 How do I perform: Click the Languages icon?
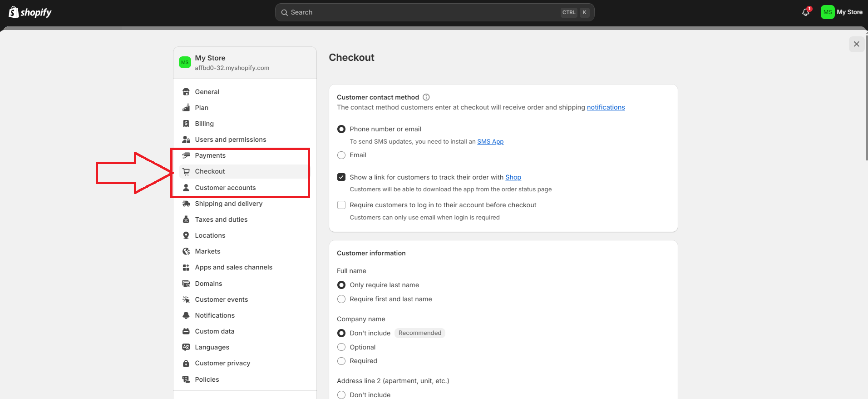click(x=186, y=347)
